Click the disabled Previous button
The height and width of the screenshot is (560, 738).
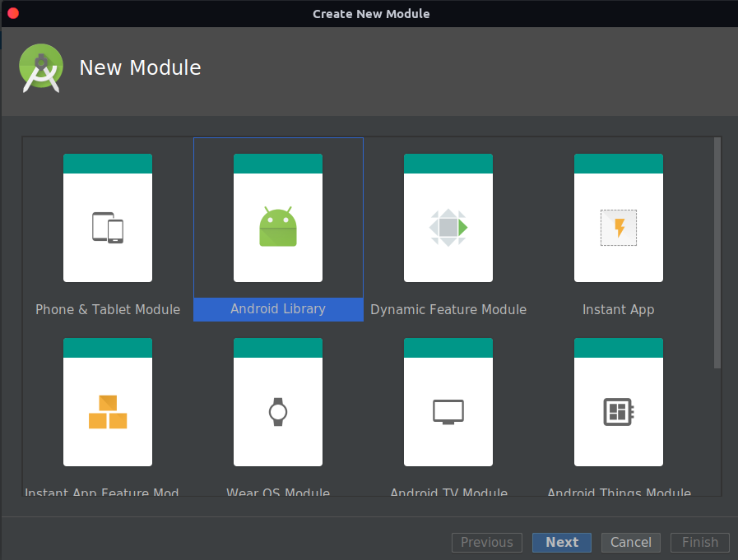487,543
